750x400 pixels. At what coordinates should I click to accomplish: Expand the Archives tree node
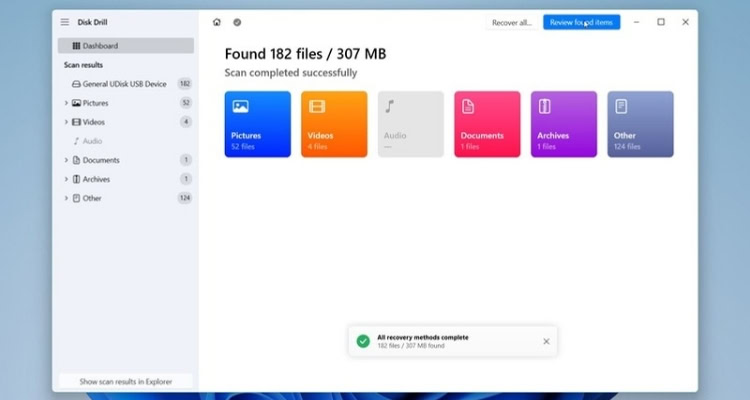click(66, 179)
